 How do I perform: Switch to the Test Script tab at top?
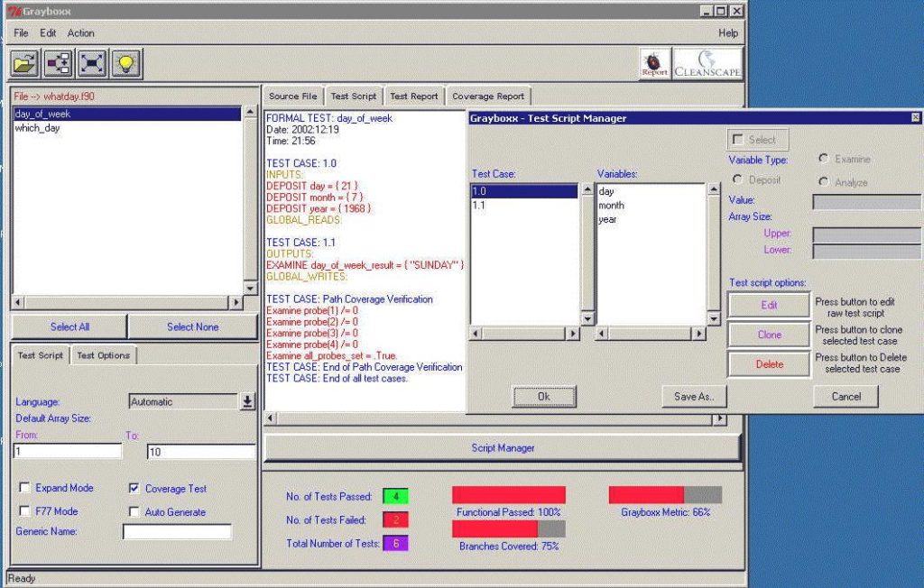tap(353, 96)
